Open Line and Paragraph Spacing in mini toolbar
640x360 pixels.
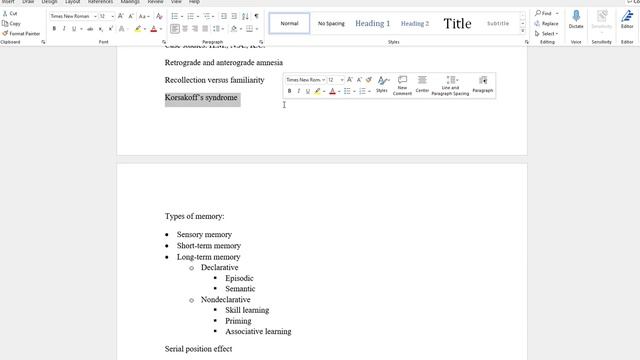(450, 85)
